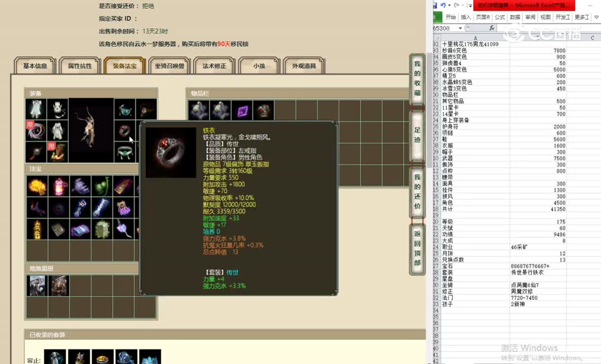
Task: Select the grey stone tablet magic treasure
Action: tap(59, 230)
